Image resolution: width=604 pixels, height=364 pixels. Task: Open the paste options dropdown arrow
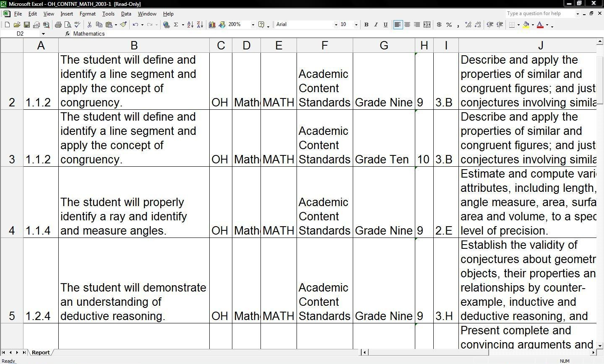115,25
